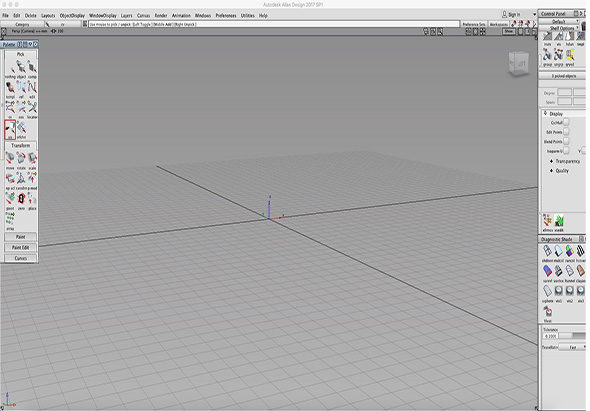Select the Set pivot tool
This screenshot has height=411, width=590.
[10, 201]
